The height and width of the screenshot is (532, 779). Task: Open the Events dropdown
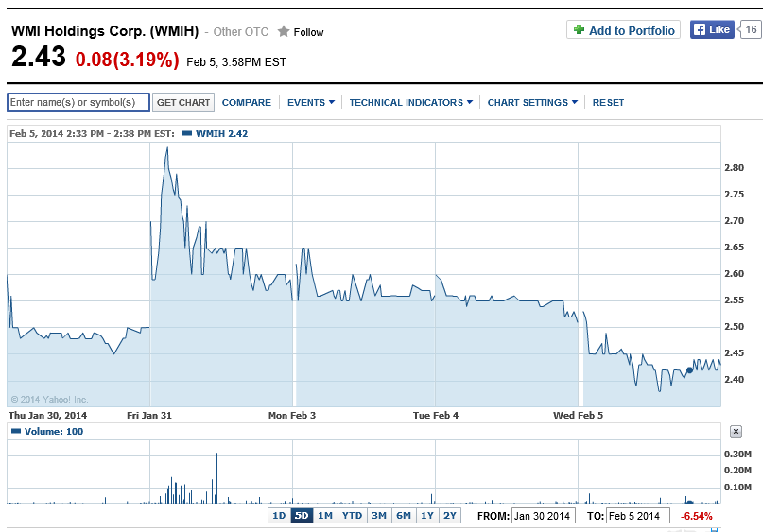coord(311,102)
